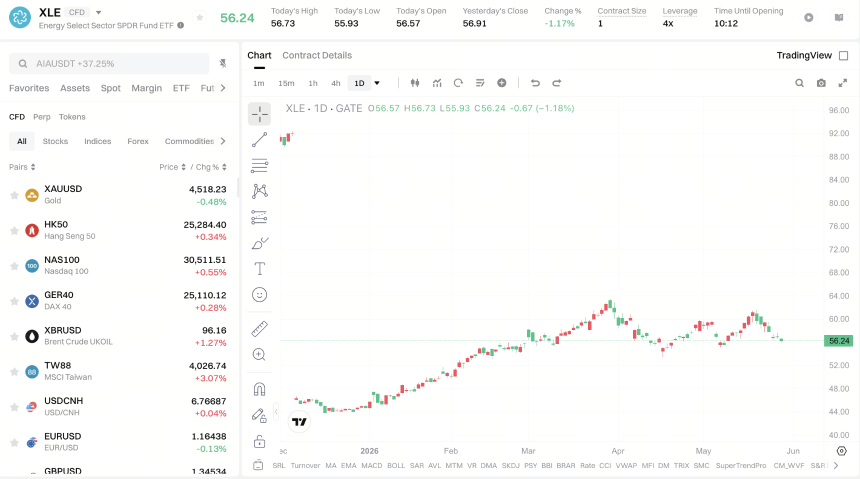
Task: Undo the last chart action
Action: pos(535,83)
